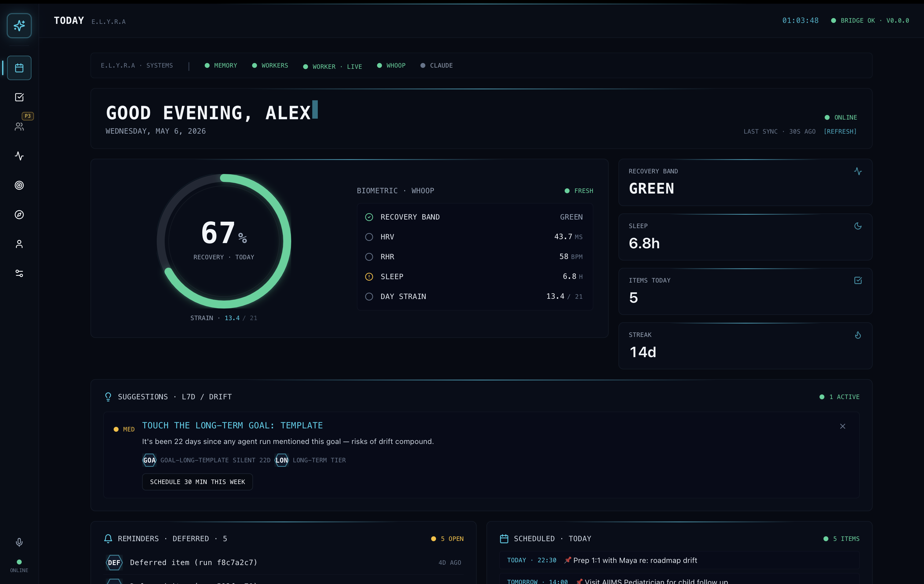Click Schedule 30 Min This Week button
The width and height of the screenshot is (924, 584).
pos(198,482)
